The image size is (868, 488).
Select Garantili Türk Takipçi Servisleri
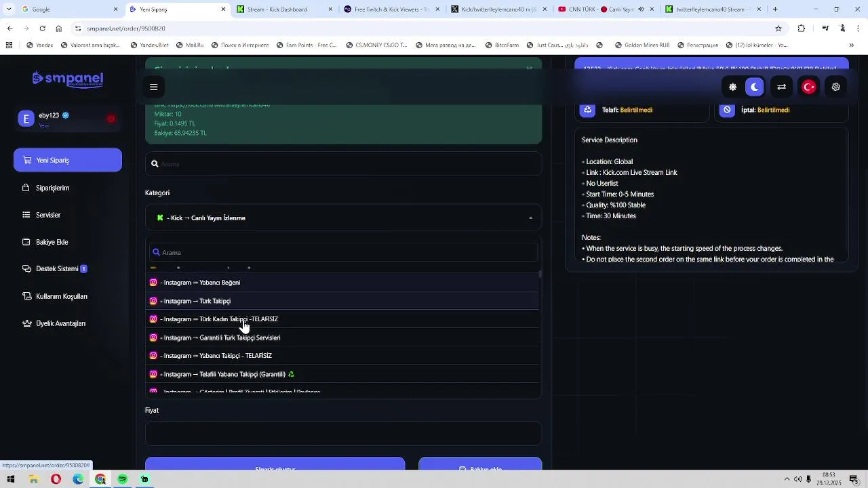343,338
